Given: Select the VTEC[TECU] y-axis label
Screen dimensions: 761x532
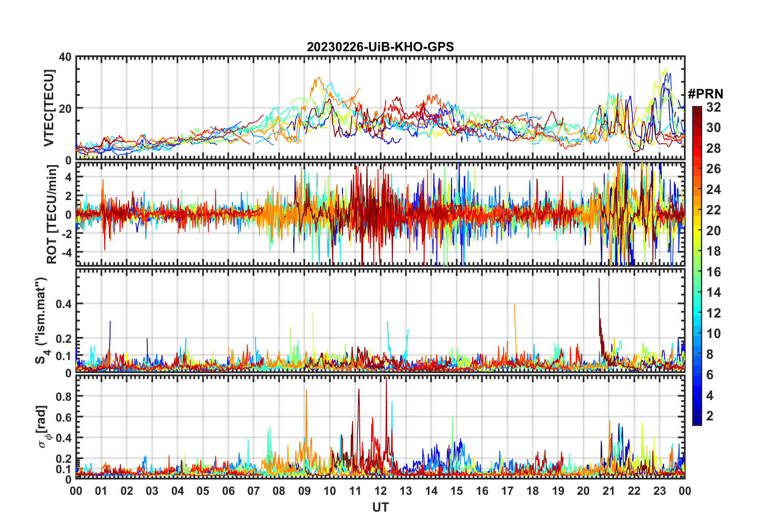Looking at the screenshot, I should tap(49, 108).
